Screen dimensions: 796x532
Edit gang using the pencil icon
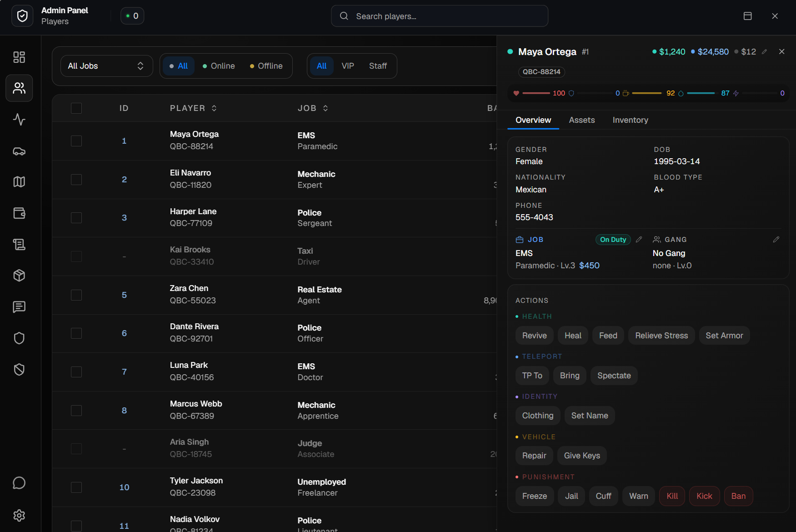(776, 240)
